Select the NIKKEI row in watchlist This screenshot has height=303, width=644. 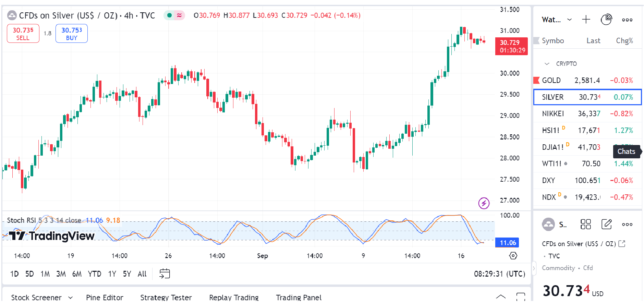(x=587, y=114)
